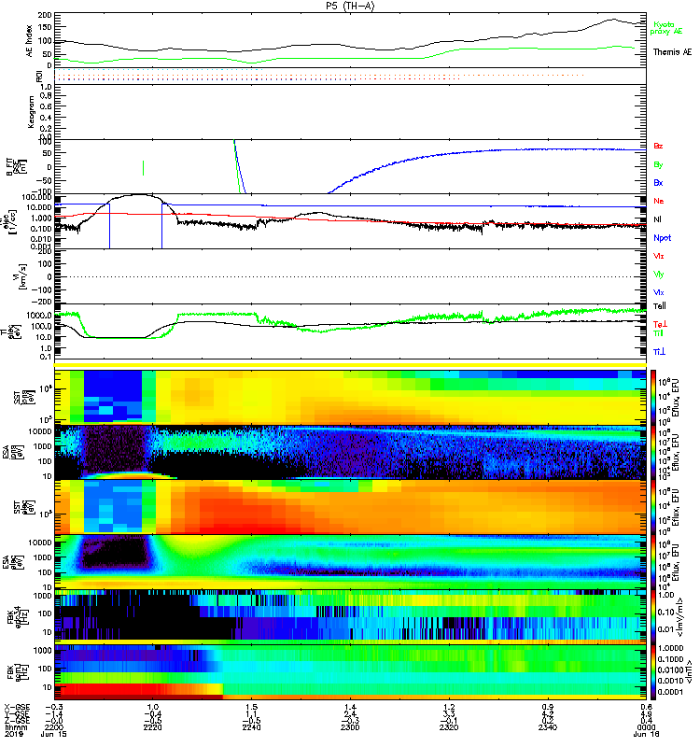Click the Jun 15 date label
700x747 pixels.
coord(54,734)
